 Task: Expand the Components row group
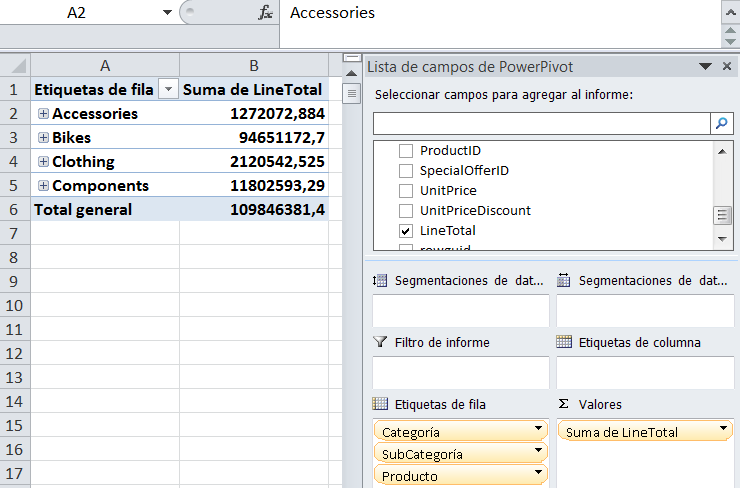pyautogui.click(x=43, y=186)
